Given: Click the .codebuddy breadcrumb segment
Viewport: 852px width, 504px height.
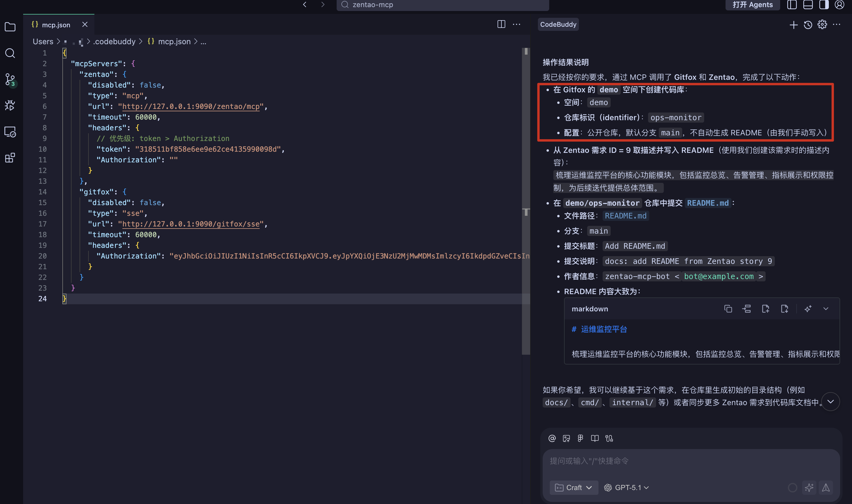Looking at the screenshot, I should tap(114, 42).
